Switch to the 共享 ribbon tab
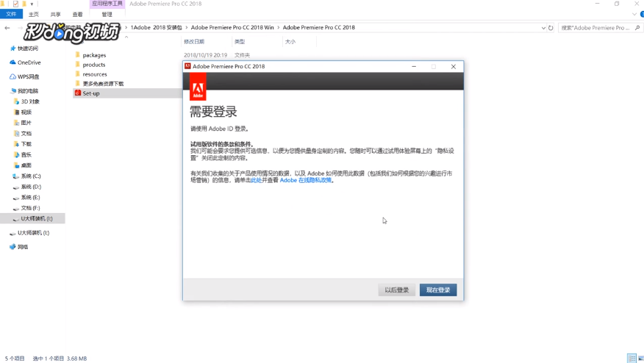The width and height of the screenshot is (644, 363). [55, 15]
